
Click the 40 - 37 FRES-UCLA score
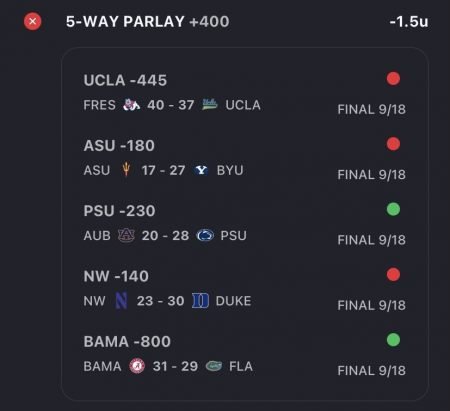click(x=171, y=105)
